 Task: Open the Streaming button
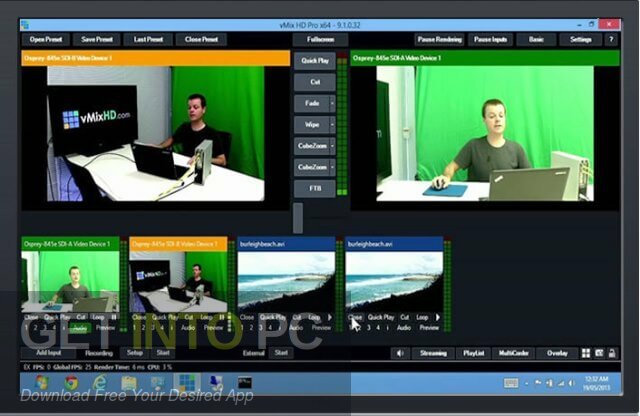pos(433,354)
